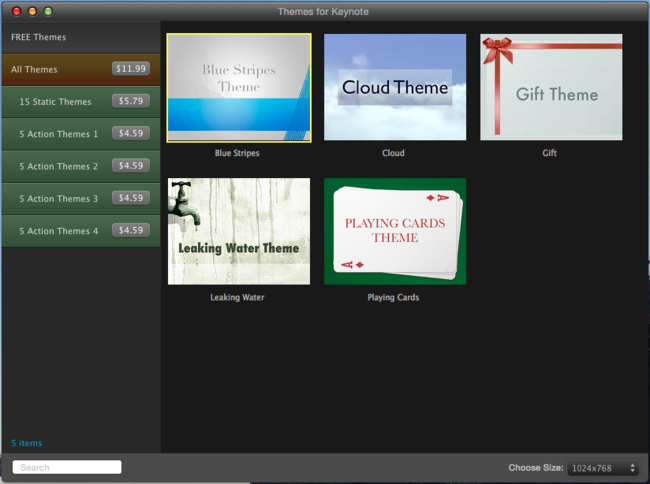The image size is (650, 484).
Task: Click $4.59 button for Action Themes 2
Action: click(x=131, y=166)
